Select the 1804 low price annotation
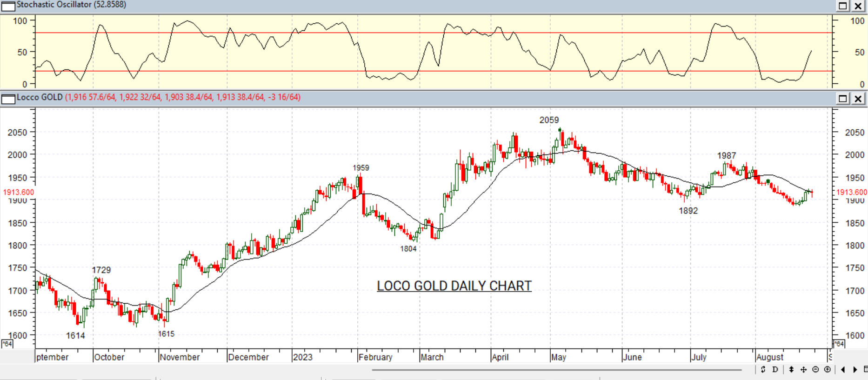Viewport: 868px width, 380px height. 408,249
